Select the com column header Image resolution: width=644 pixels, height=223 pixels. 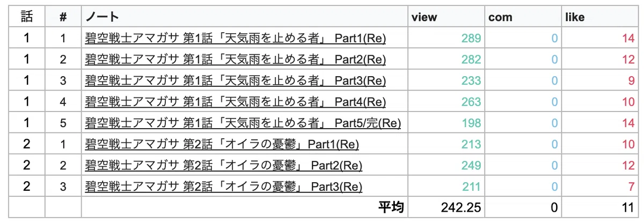click(x=500, y=17)
